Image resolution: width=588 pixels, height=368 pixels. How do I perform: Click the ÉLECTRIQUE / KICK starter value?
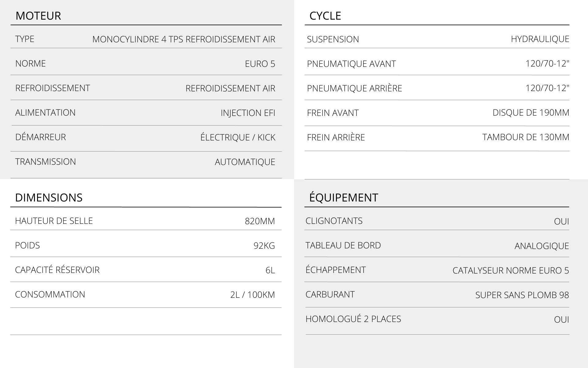click(x=238, y=137)
